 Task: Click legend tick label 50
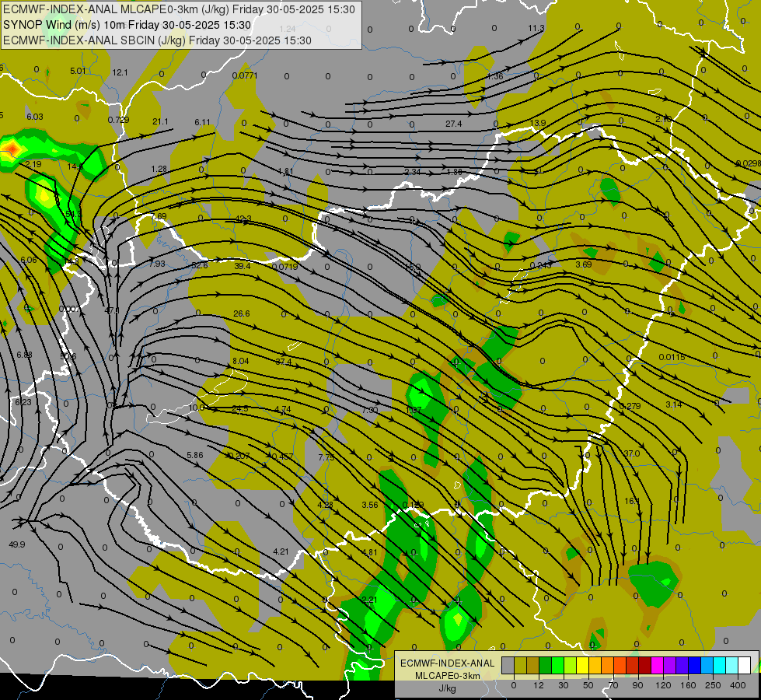588,685
